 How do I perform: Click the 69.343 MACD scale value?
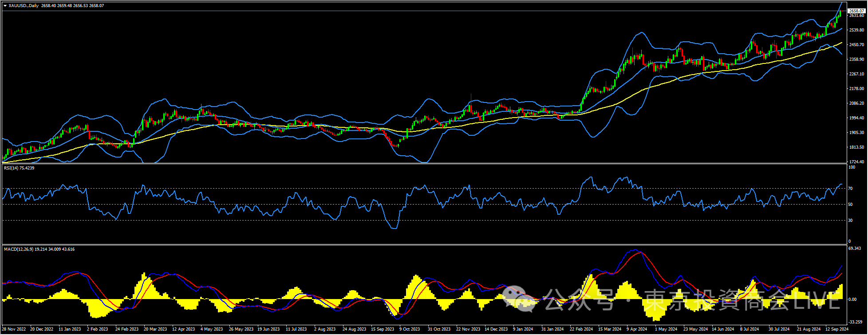855,248
